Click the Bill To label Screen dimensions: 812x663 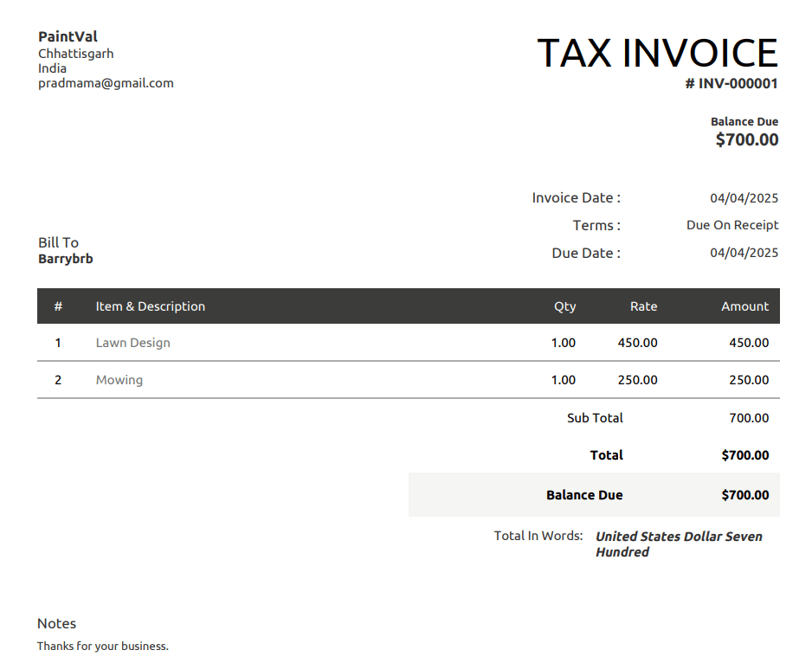[x=58, y=242]
